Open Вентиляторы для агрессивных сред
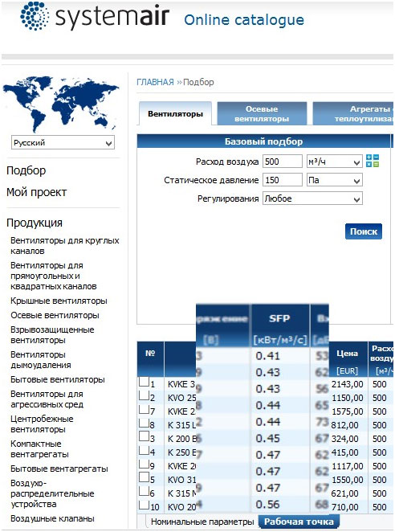This screenshot has width=395, height=532. 47,399
